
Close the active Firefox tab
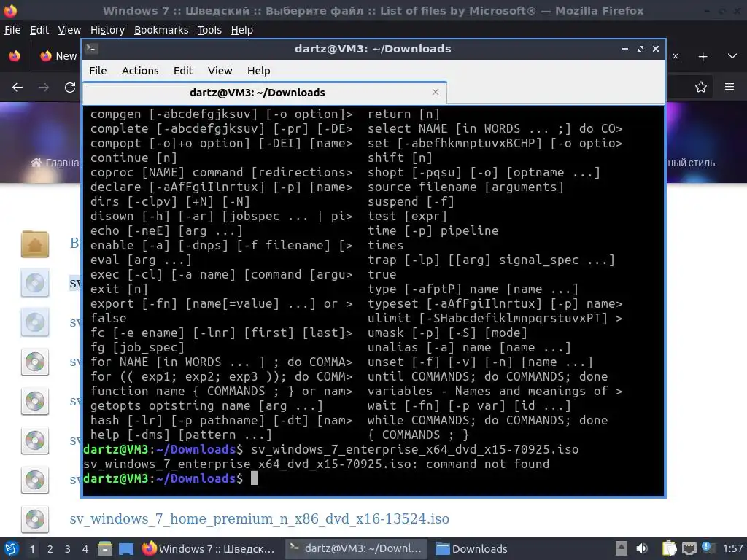click(675, 56)
